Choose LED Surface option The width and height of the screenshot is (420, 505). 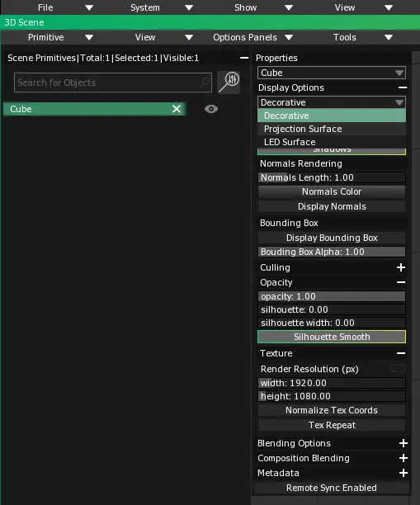point(332,142)
